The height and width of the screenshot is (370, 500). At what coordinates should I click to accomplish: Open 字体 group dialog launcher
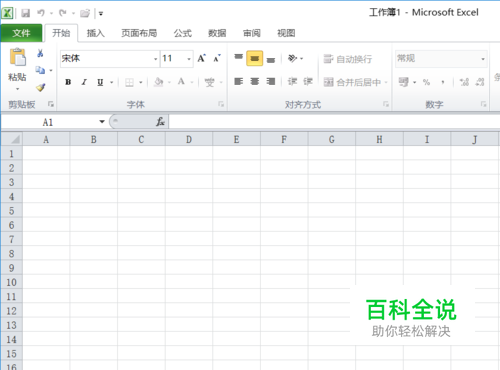221,104
